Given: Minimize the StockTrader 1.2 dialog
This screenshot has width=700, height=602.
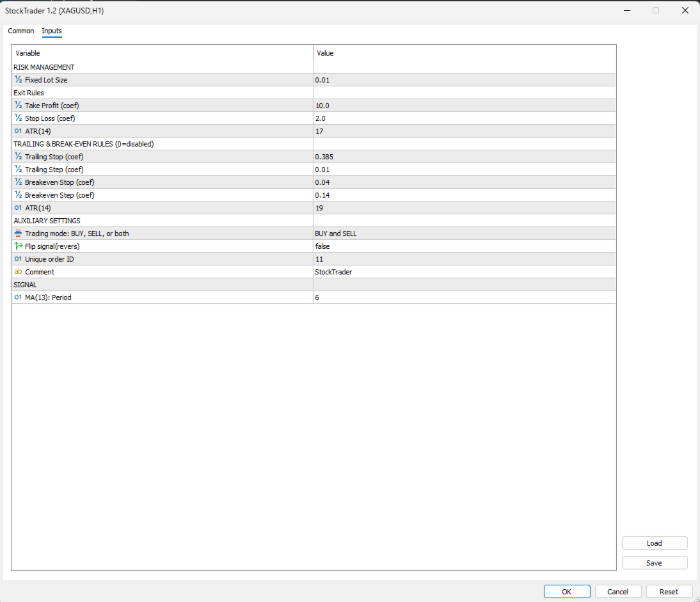Looking at the screenshot, I should [x=627, y=10].
